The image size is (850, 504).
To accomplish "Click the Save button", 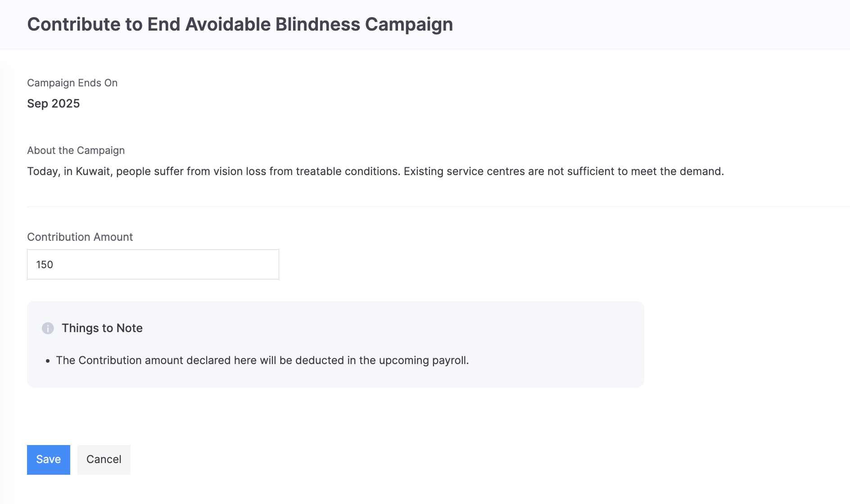I will (49, 459).
